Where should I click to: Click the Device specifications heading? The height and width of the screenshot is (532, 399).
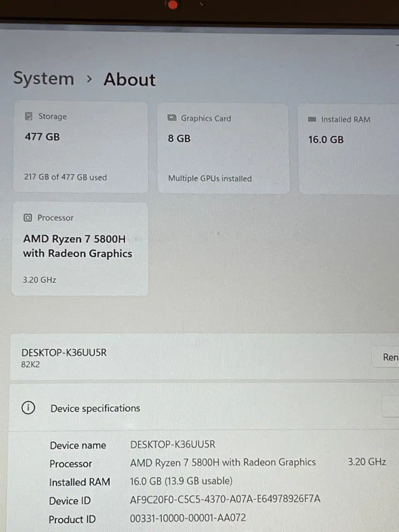(95, 408)
